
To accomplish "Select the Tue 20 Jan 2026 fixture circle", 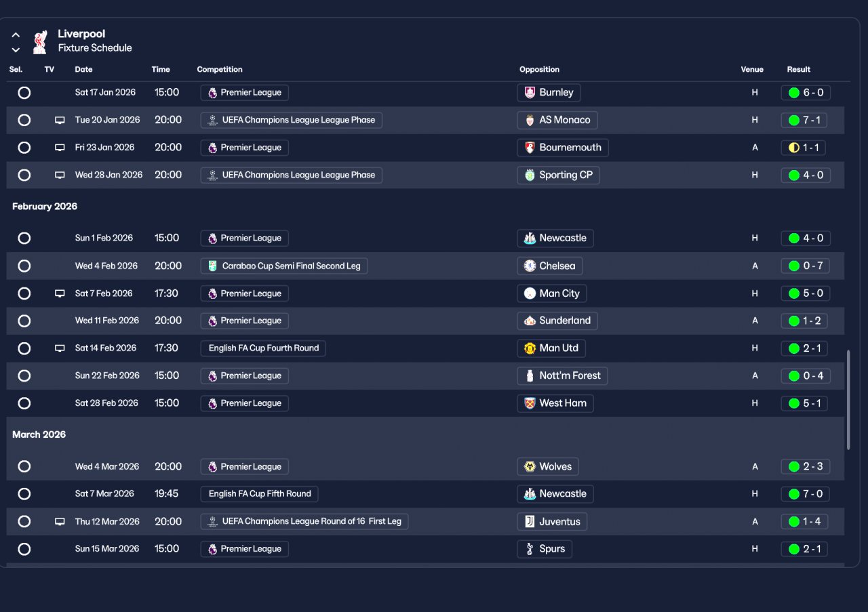I will click(x=24, y=120).
